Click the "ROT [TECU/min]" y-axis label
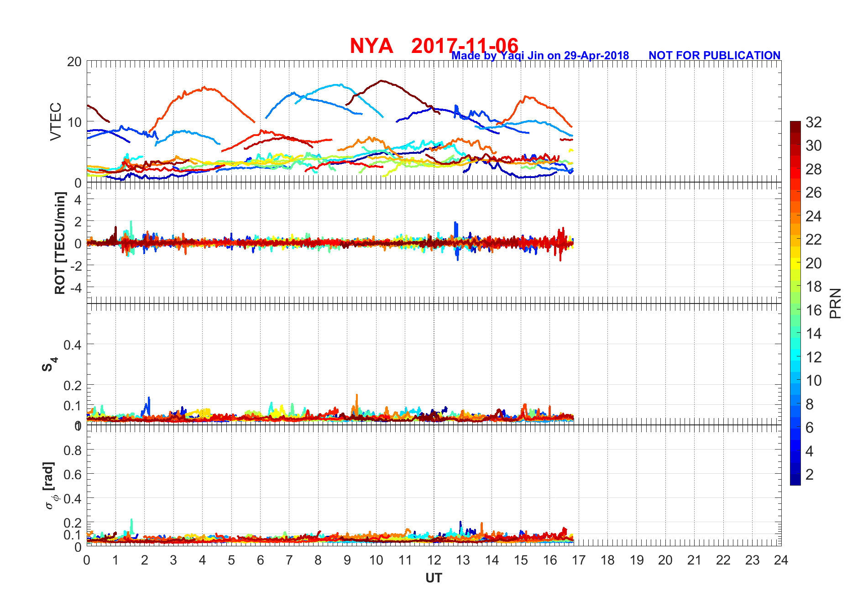868x607 pixels. [60, 243]
